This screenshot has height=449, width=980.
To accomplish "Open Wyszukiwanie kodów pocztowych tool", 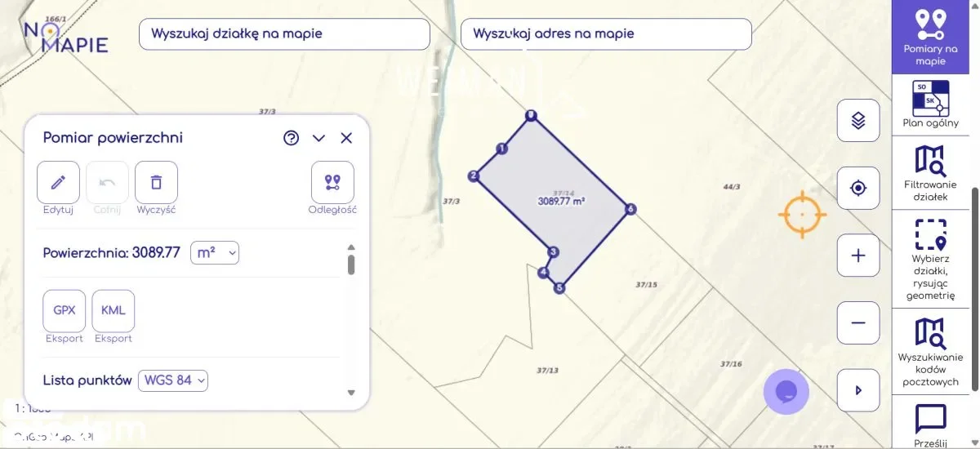I will [930, 351].
